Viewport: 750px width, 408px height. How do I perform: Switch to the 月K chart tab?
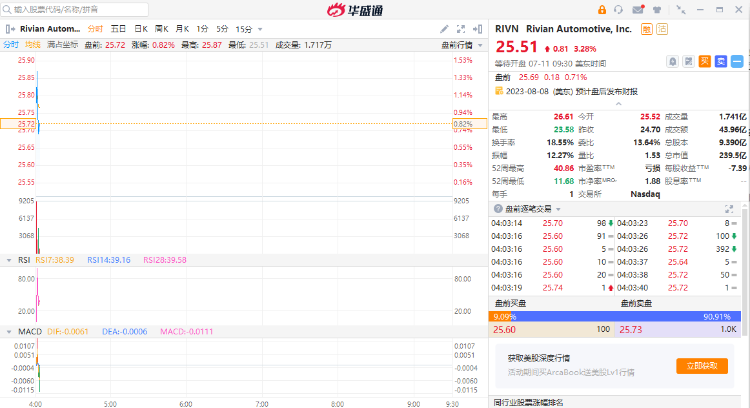182,29
